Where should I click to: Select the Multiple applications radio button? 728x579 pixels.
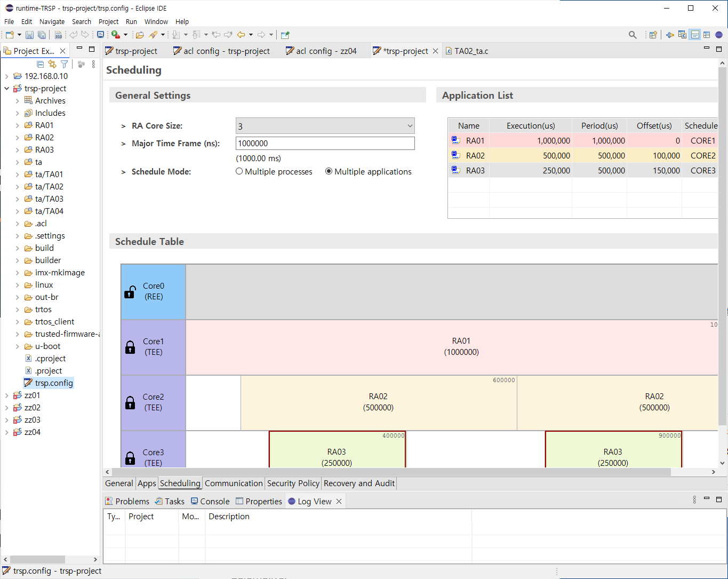(329, 172)
